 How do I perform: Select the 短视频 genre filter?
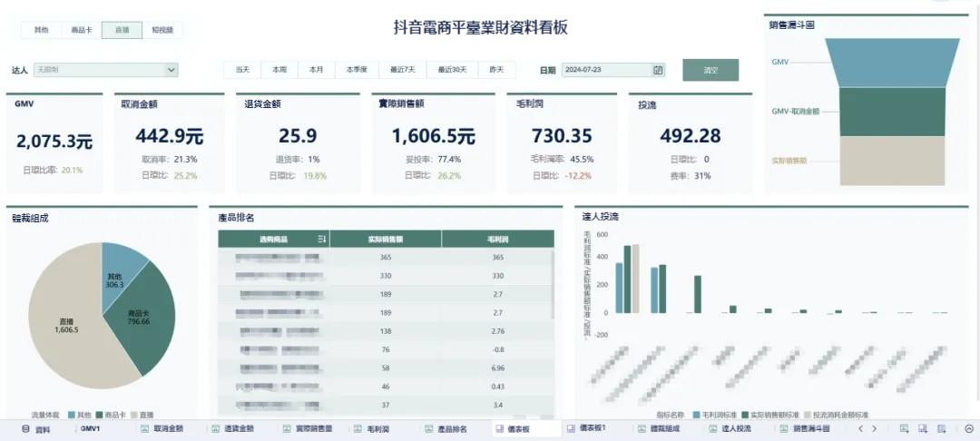[x=162, y=30]
